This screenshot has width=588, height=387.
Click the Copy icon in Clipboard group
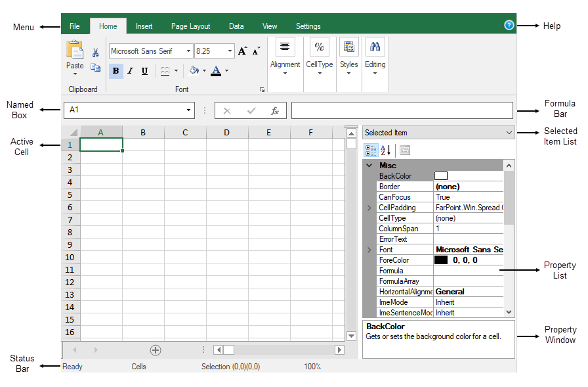(x=95, y=67)
